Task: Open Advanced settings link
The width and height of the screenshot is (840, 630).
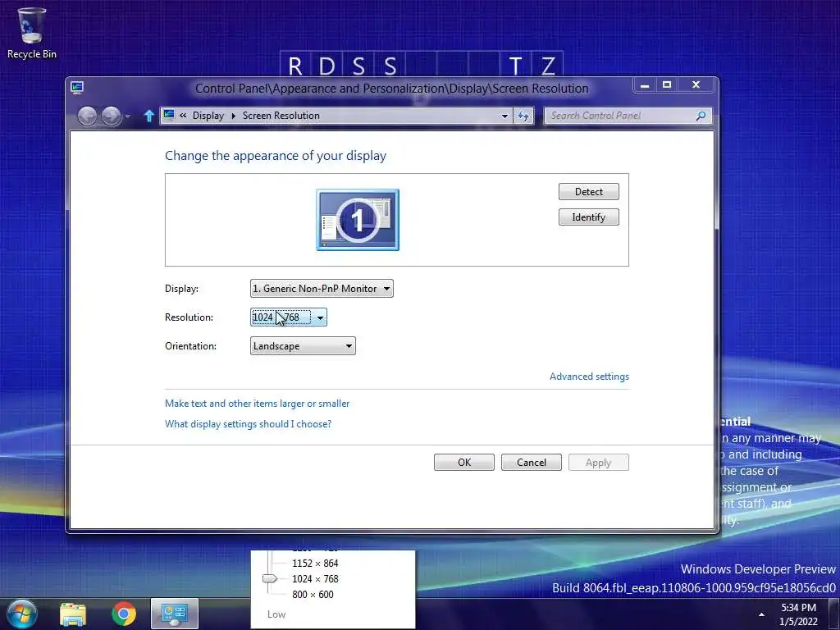Action: click(x=589, y=377)
